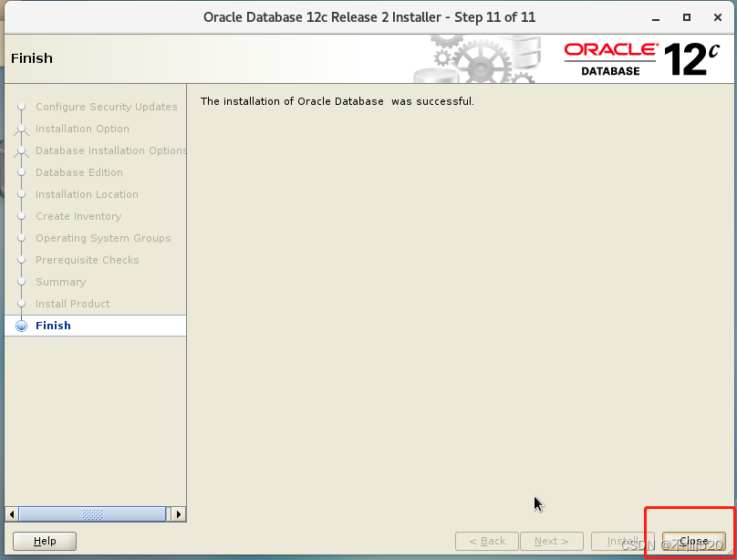Click the horizontal scrollbar thumb in sidebar

click(x=92, y=514)
